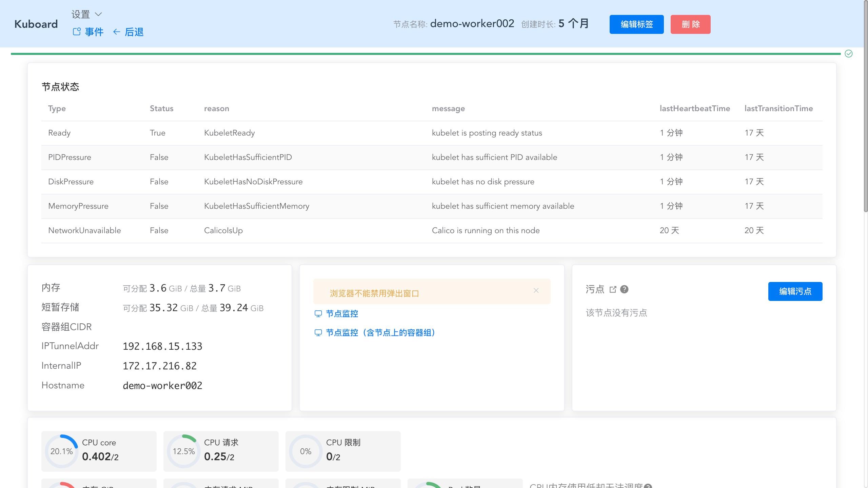Viewport: 868px width, 488px height.
Task: Click the help question icon beside 污点
Action: pyautogui.click(x=624, y=289)
